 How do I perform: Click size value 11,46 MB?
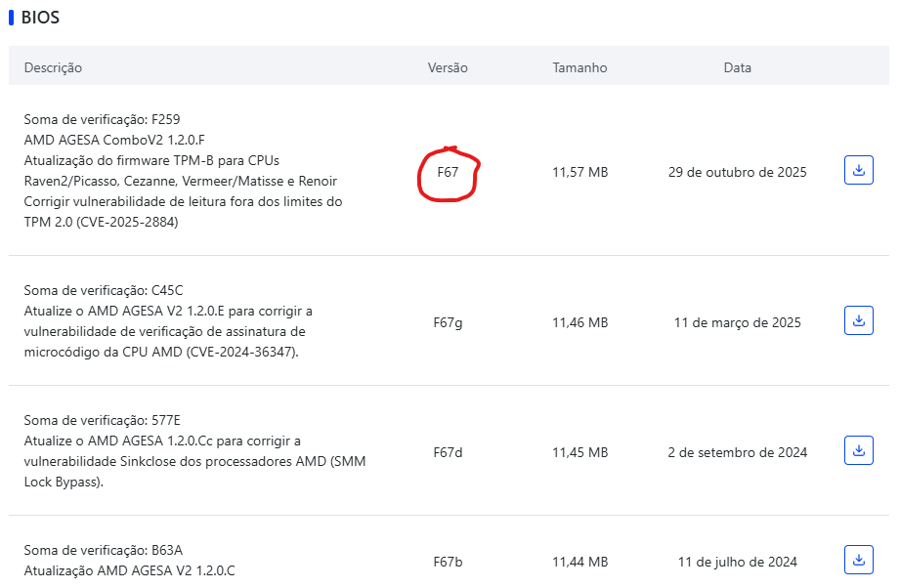coord(579,322)
